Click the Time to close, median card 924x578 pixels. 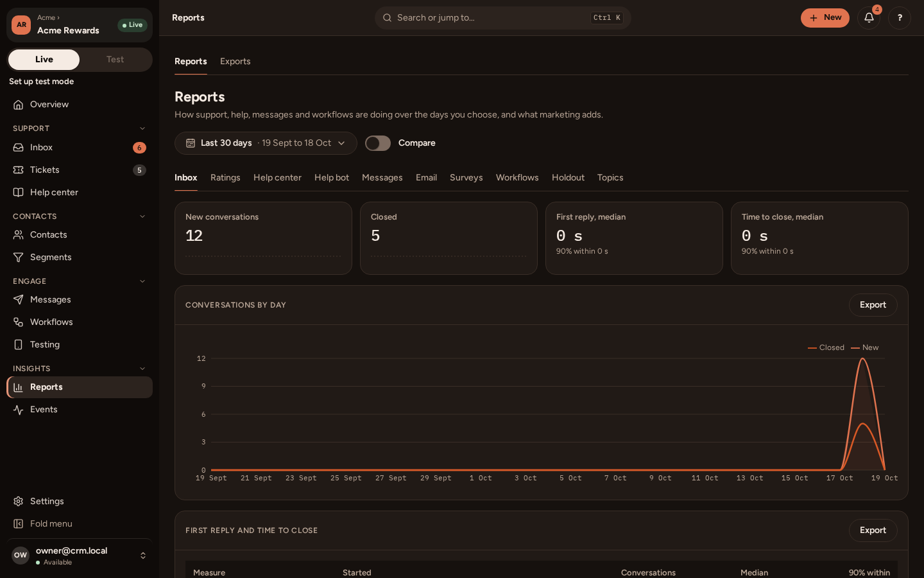click(819, 238)
